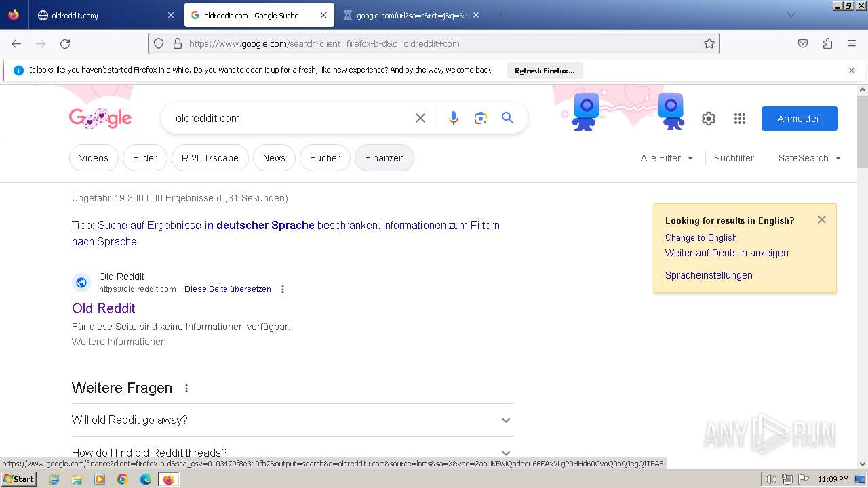Close the Google Suche tab

click(x=323, y=15)
